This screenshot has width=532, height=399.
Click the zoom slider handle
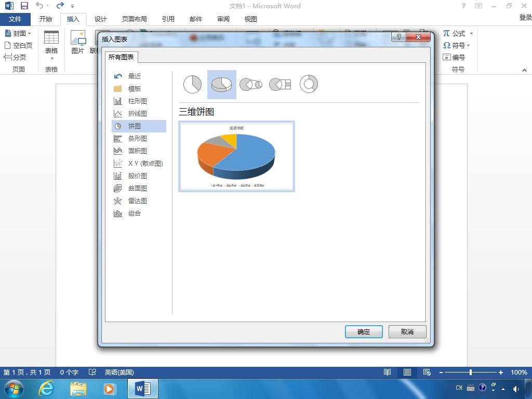pyautogui.click(x=471, y=372)
